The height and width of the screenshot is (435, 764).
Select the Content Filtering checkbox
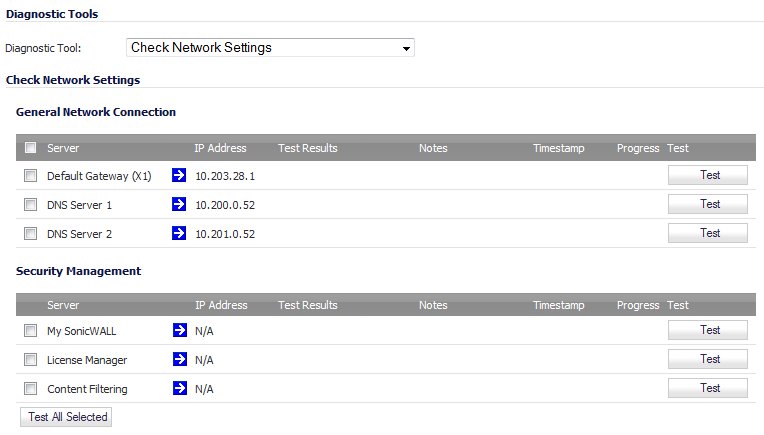30,389
